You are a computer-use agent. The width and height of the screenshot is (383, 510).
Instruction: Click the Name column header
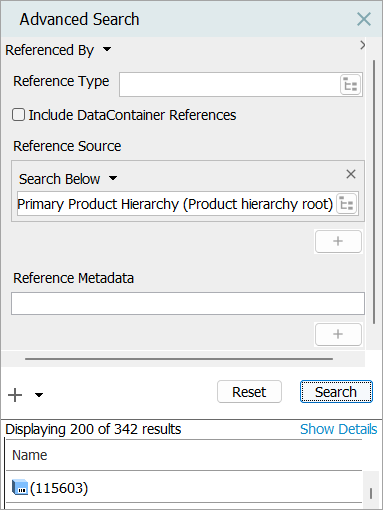[x=30, y=455]
